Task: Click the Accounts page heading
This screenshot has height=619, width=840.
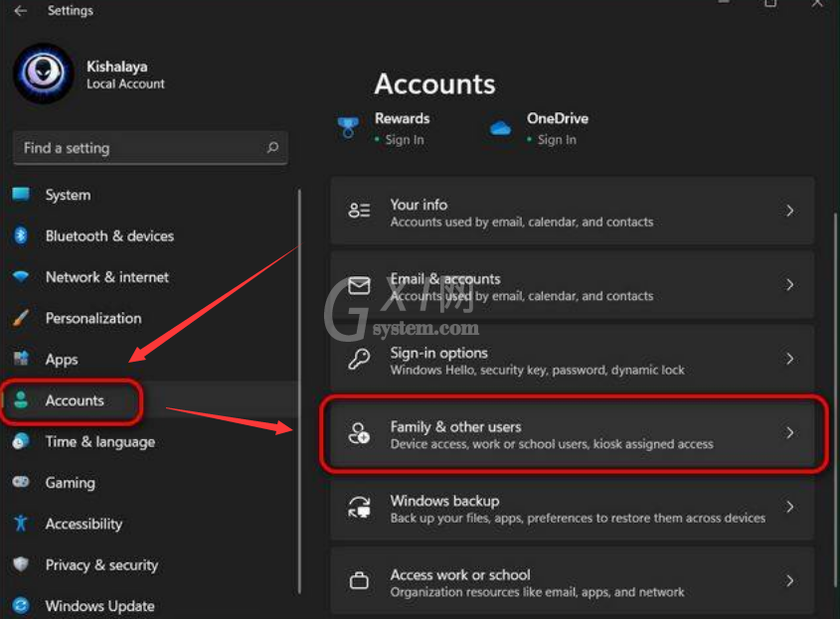Action: pyautogui.click(x=434, y=84)
